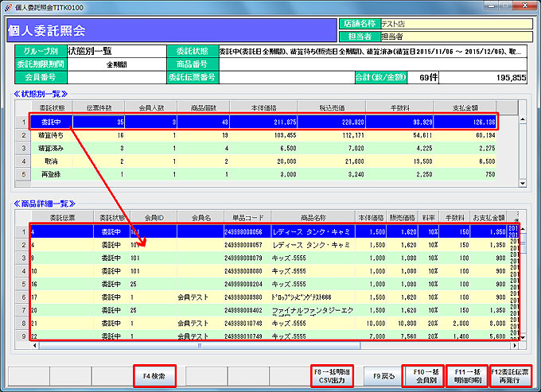Sort by 本体価格 column header in status list
Viewport: 541px width, 392px height.
(263, 107)
